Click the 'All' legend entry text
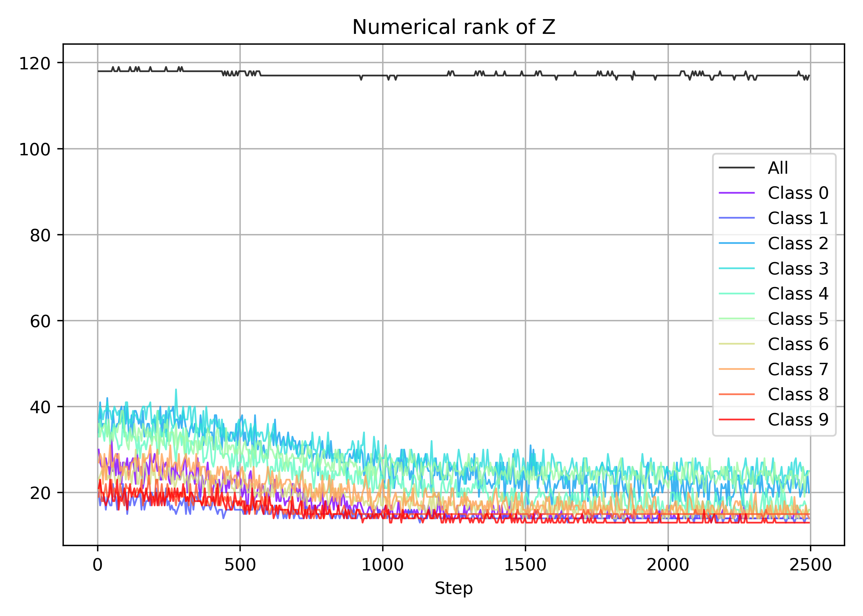Viewport: 863px width, 616px height. (x=778, y=168)
